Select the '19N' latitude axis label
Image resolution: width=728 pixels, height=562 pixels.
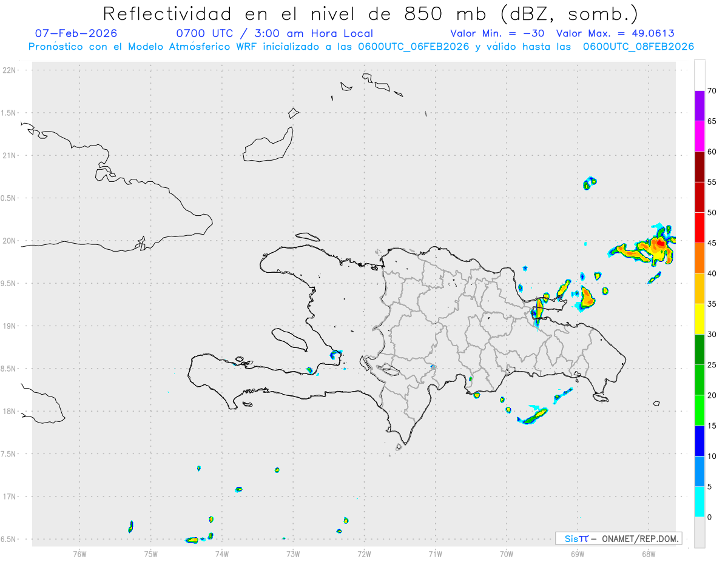pos(9,326)
